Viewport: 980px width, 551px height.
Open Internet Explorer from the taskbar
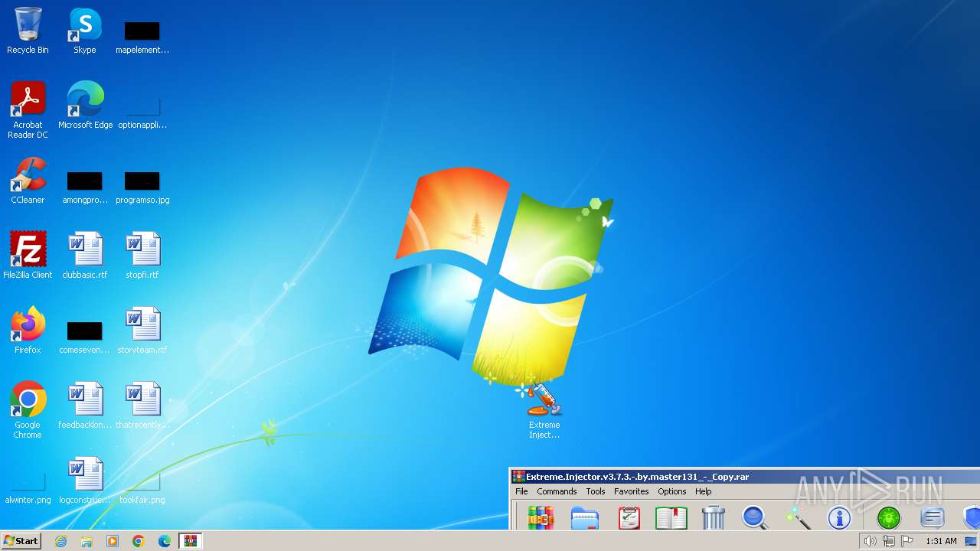pos(61,541)
